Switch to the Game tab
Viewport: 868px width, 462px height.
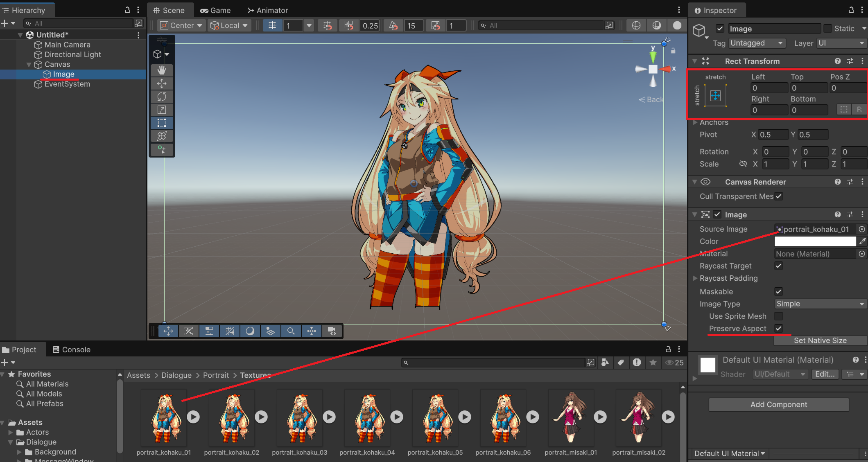215,10
